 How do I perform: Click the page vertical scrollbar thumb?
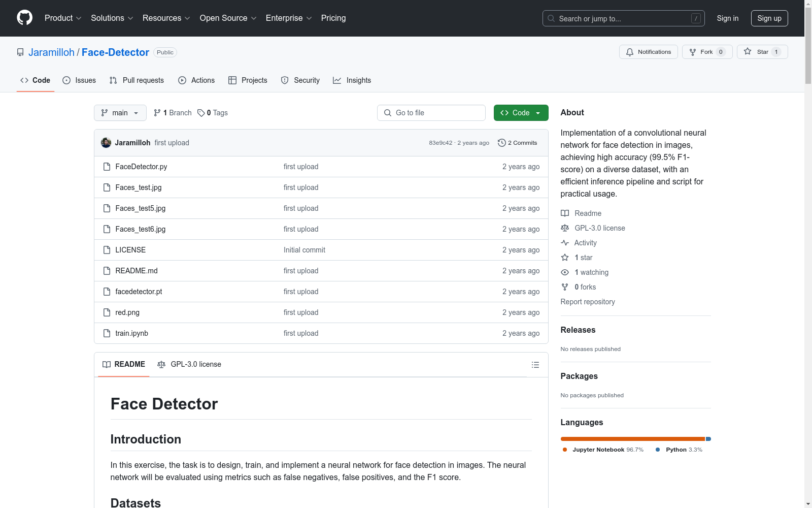coord(808,46)
